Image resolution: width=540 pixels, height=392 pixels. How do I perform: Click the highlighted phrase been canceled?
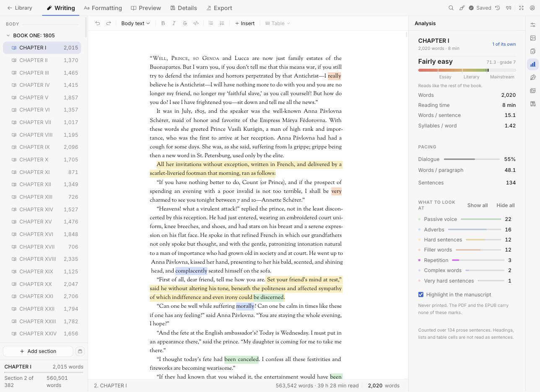tap(241, 360)
